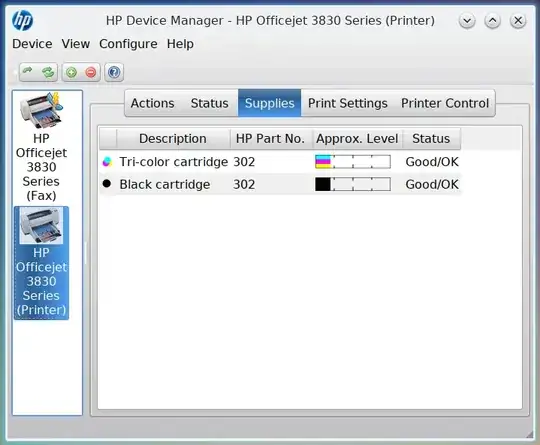Click the HP logo icon in title bar

tap(22, 20)
